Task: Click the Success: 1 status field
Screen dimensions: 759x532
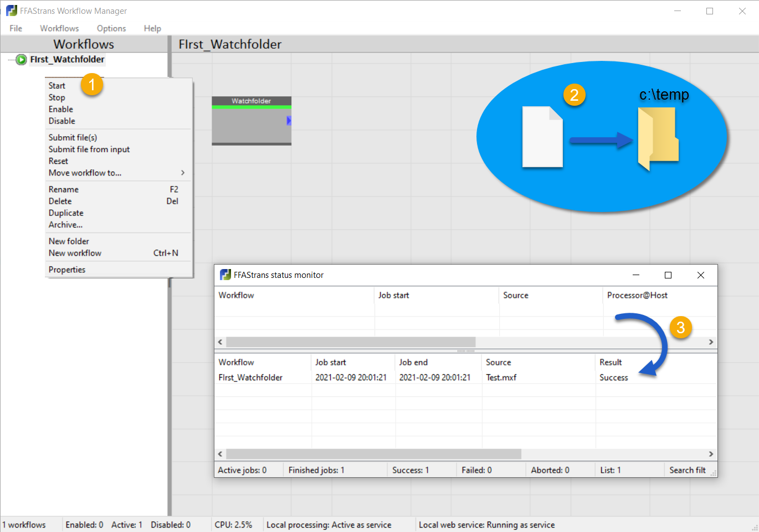Action: 422,470
